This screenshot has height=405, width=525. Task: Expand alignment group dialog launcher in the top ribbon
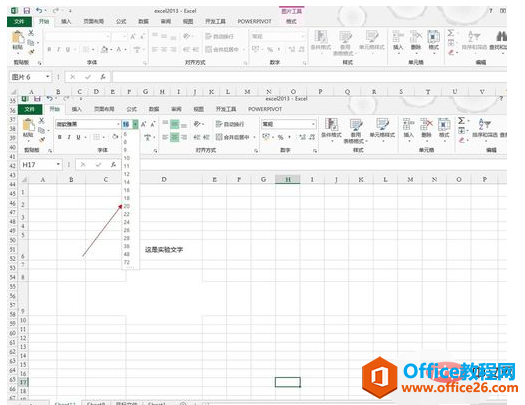click(x=245, y=63)
